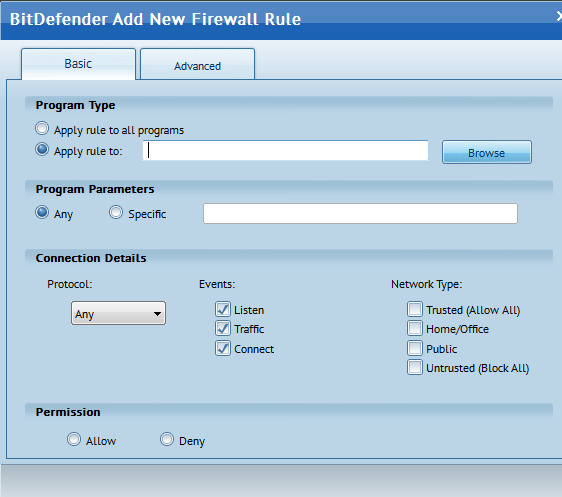Click the 'Network Type:' label
562x497 pixels.
[427, 285]
